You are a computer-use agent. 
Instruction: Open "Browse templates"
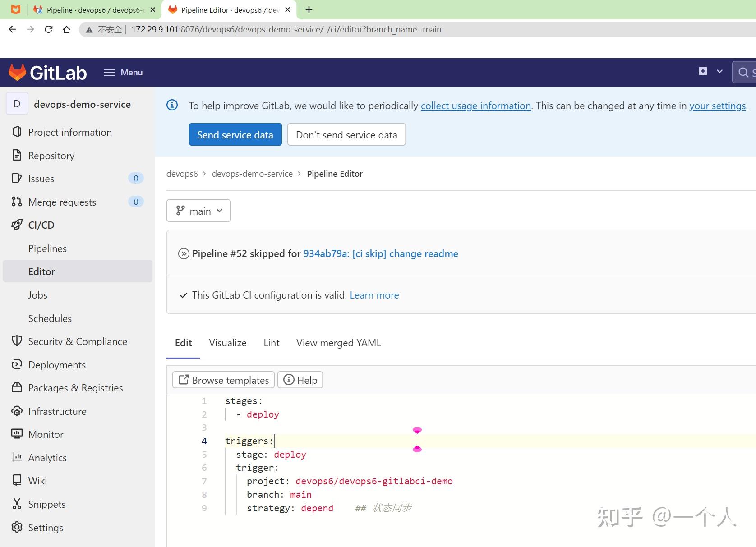[x=223, y=380]
